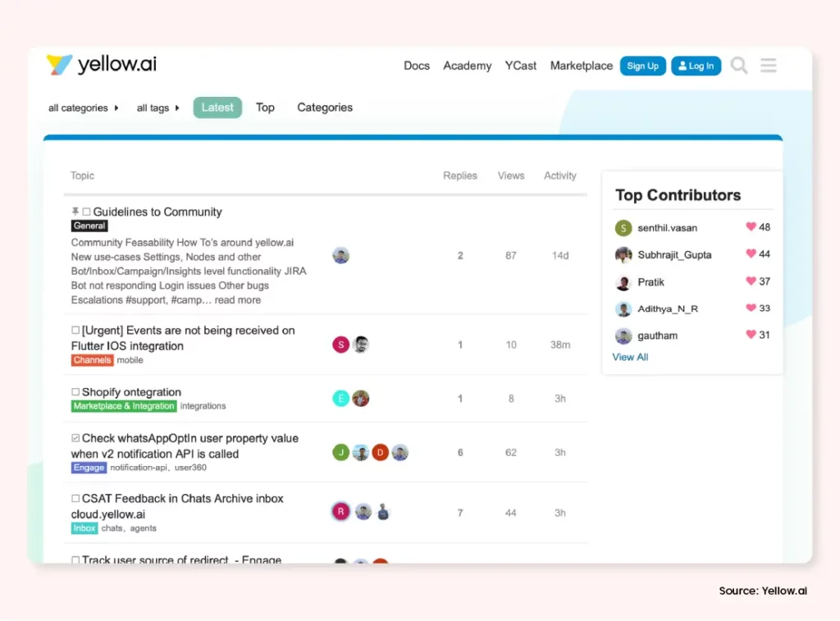Click Marketplace & Integration category badge

124,406
